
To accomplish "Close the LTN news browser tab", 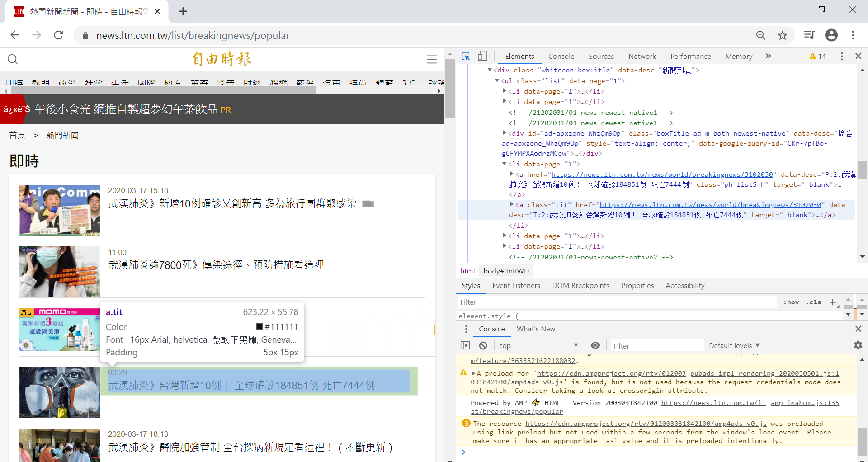I will [157, 11].
